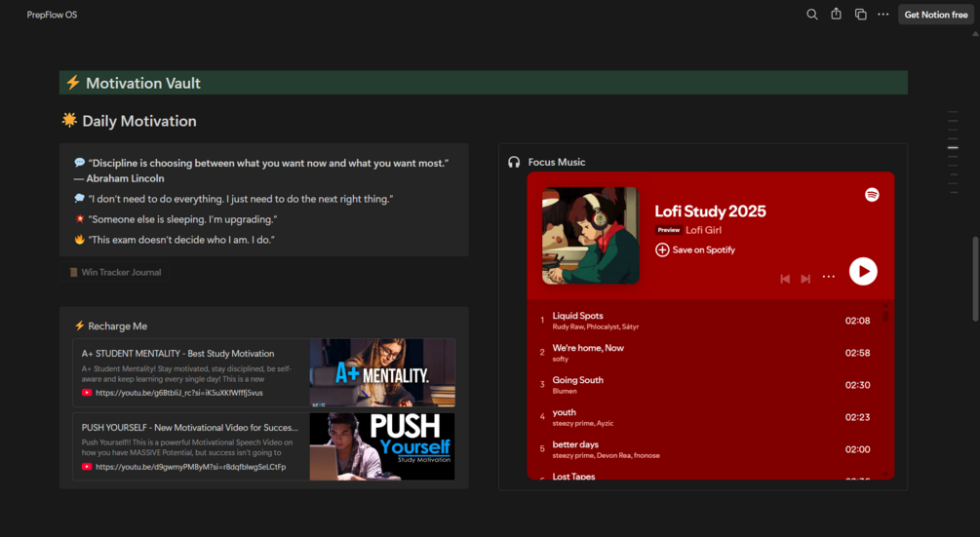Click the Lofi Study album cover art
The image size is (980, 537).
tap(591, 236)
